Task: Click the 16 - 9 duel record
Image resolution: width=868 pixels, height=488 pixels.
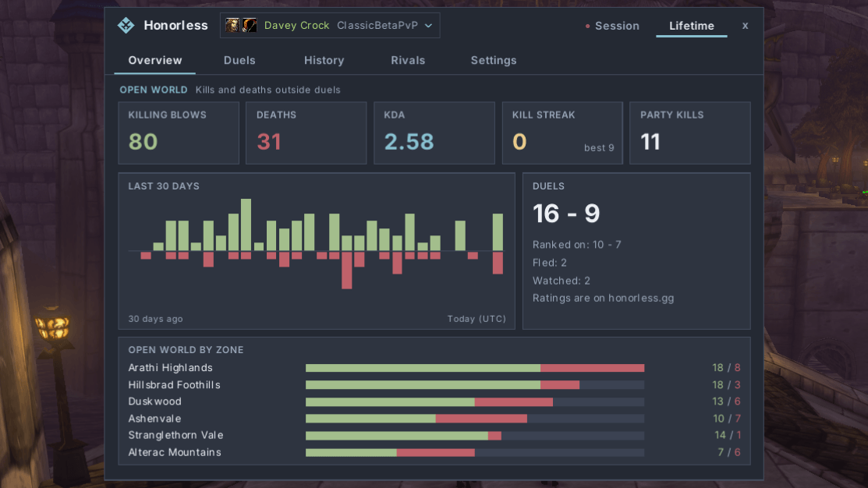Action: pos(566,214)
